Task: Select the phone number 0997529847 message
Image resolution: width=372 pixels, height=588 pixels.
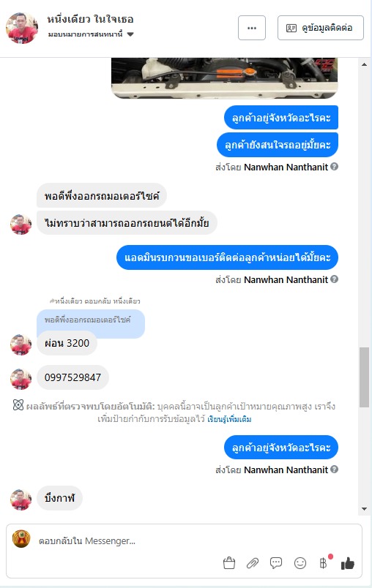Action: tap(72, 377)
